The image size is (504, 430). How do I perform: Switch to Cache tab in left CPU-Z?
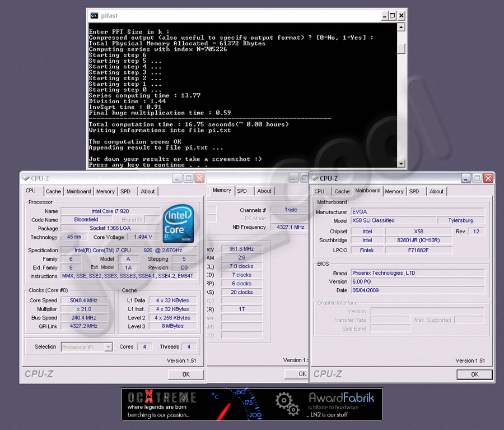click(53, 191)
